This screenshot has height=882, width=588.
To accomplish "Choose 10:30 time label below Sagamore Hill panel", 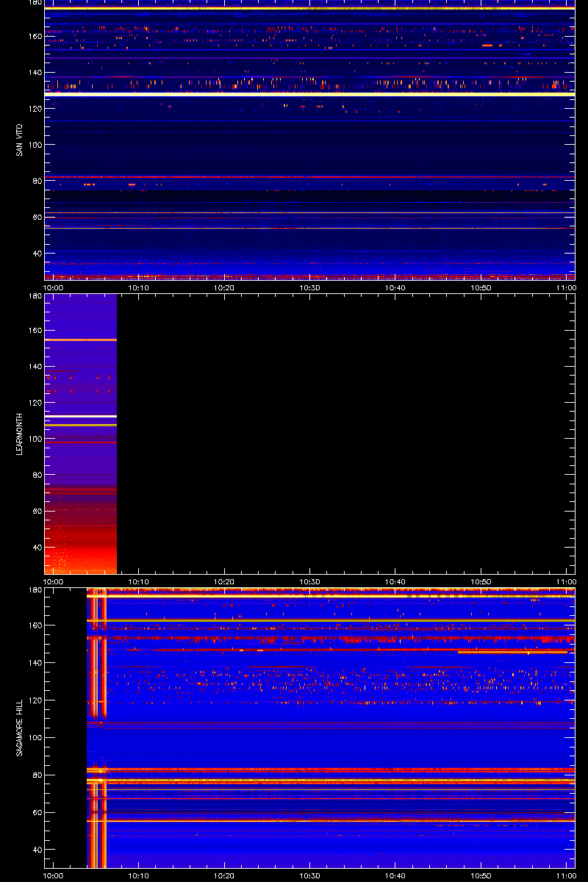I will (309, 875).
